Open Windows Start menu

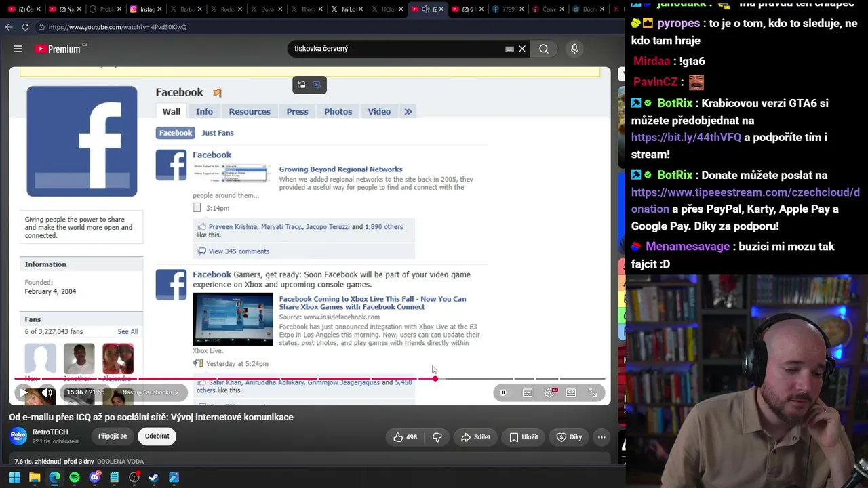(14, 477)
